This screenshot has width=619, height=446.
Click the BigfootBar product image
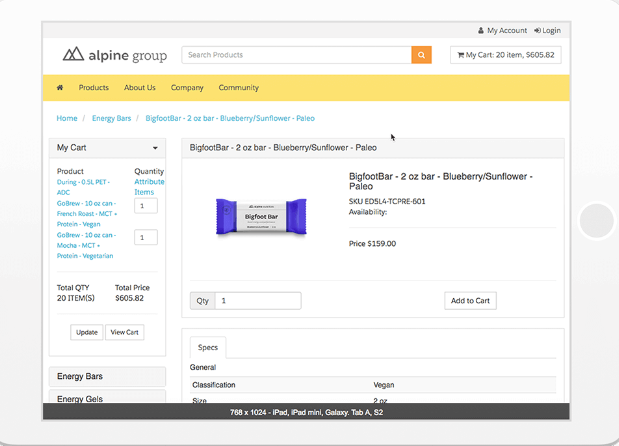tap(261, 216)
